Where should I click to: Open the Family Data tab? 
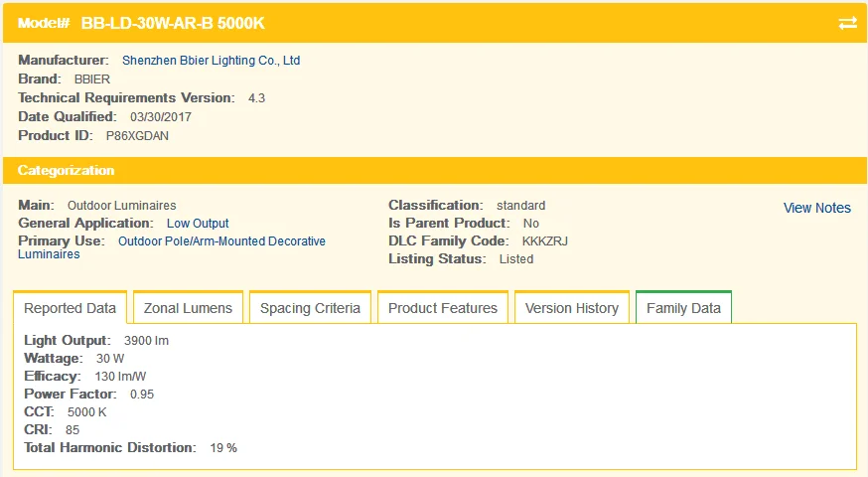coord(683,308)
